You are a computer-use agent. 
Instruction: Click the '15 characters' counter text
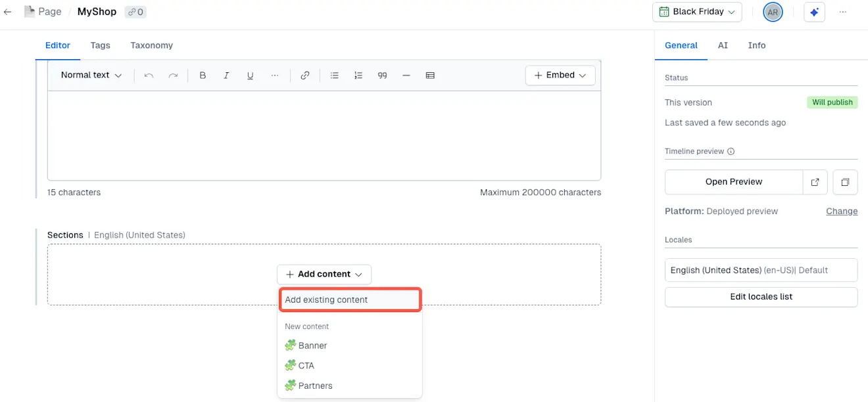tap(74, 192)
